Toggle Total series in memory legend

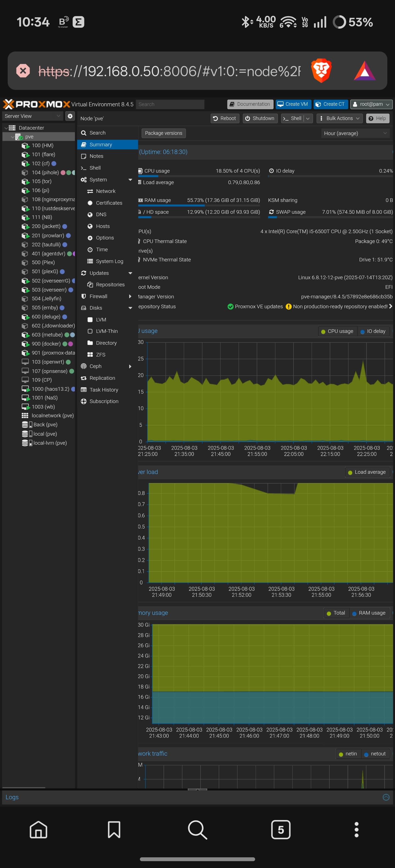coord(336,613)
